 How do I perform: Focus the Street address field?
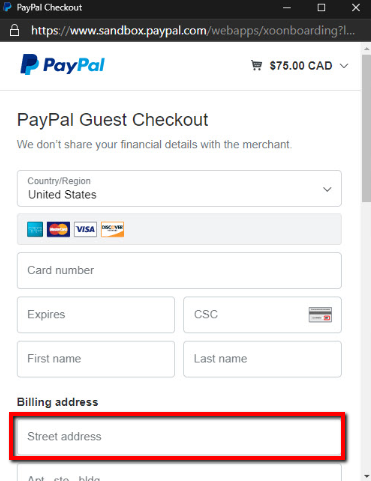[179, 437]
